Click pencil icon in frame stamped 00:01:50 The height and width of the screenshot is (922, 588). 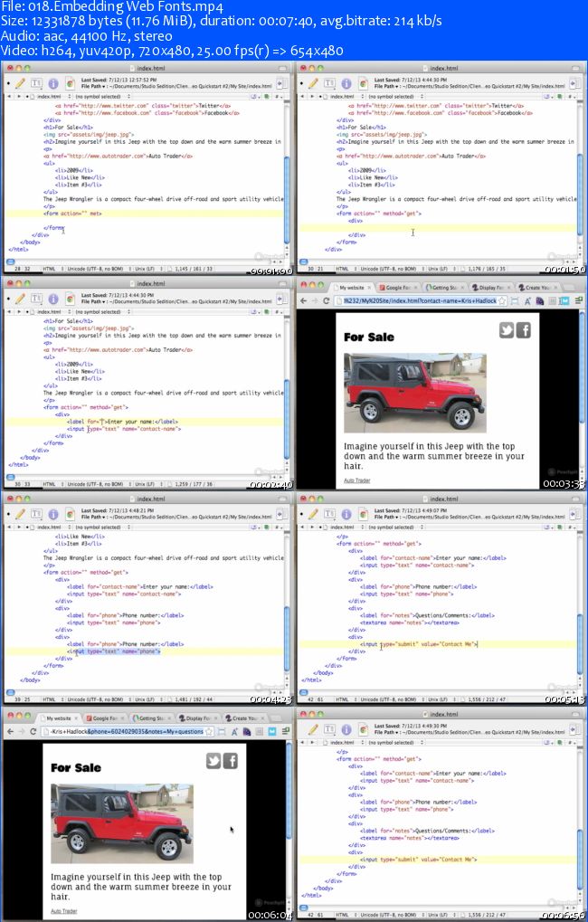point(313,83)
